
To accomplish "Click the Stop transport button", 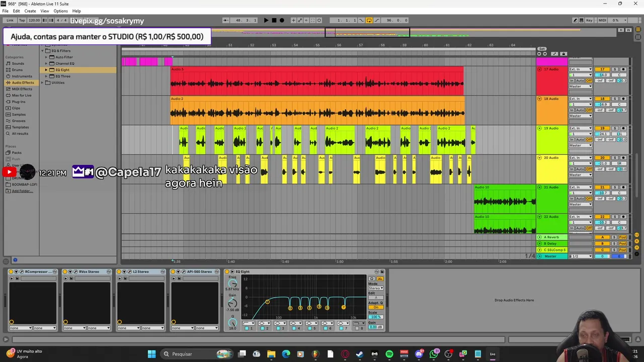I will (274, 20).
